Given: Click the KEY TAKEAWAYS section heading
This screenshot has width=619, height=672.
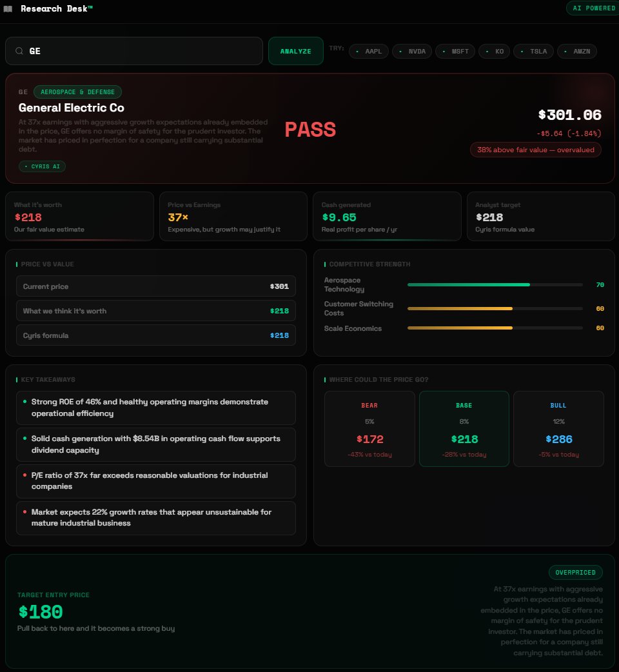Looking at the screenshot, I should point(48,380).
